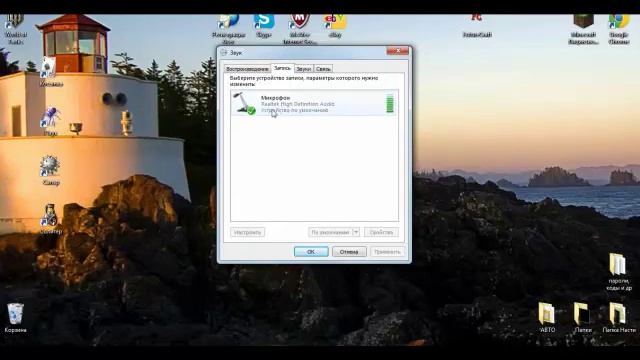Image resolution: width=640 pixels, height=360 pixels.
Task: Switch to the Звуки tab
Action: click(x=304, y=69)
